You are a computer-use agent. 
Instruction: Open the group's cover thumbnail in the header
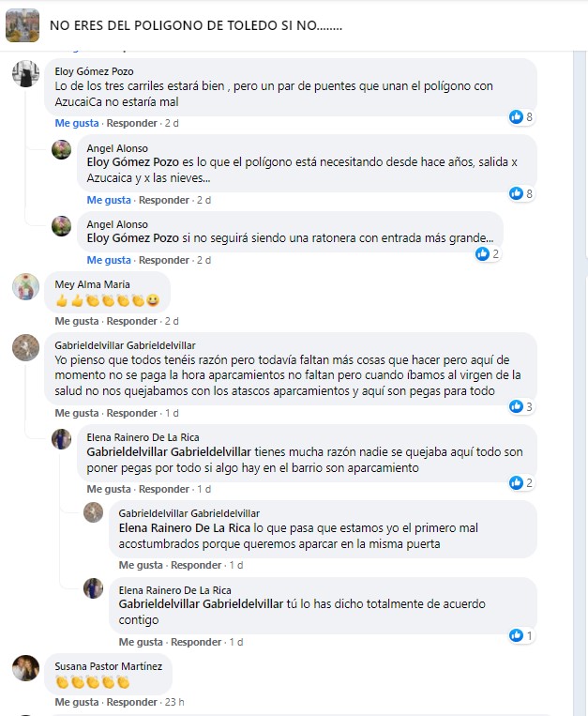coord(23,25)
